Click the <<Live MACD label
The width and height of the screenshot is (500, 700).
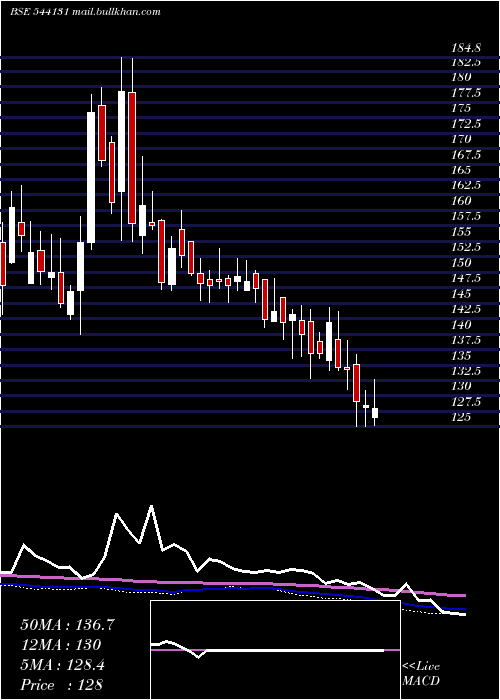point(421,674)
